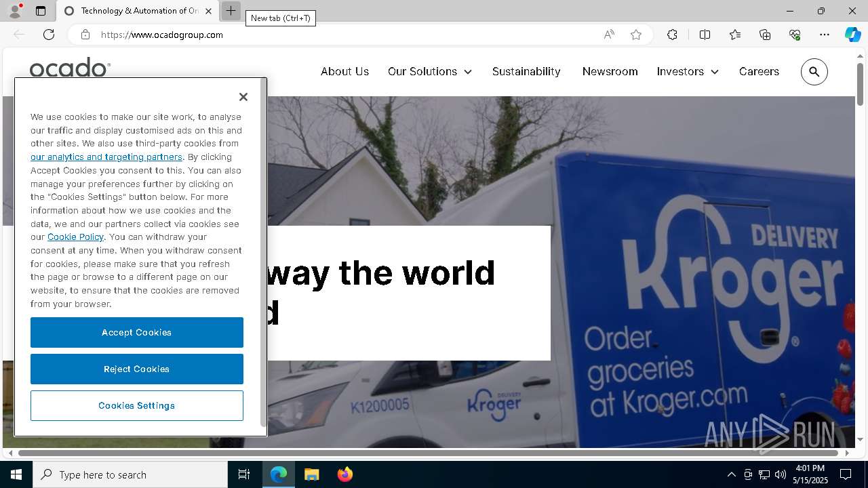Screen dimensions: 868x488
Task: Open File Explorer taskbar icon
Action: [x=311, y=474]
